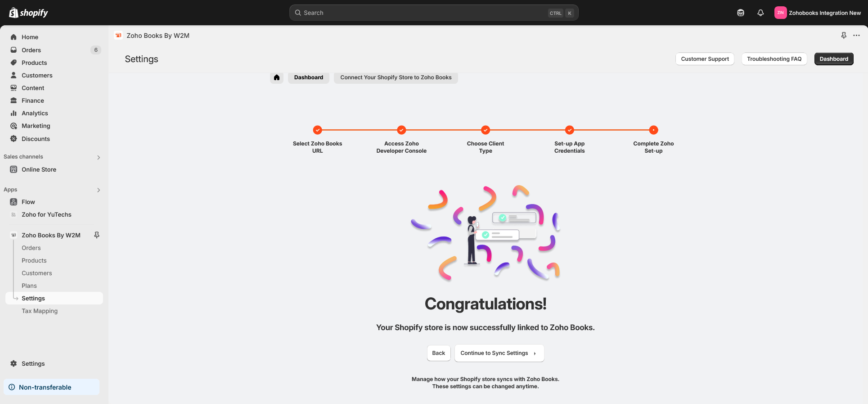Click the Shopify logo
This screenshot has width=868, height=404.
click(x=29, y=13)
